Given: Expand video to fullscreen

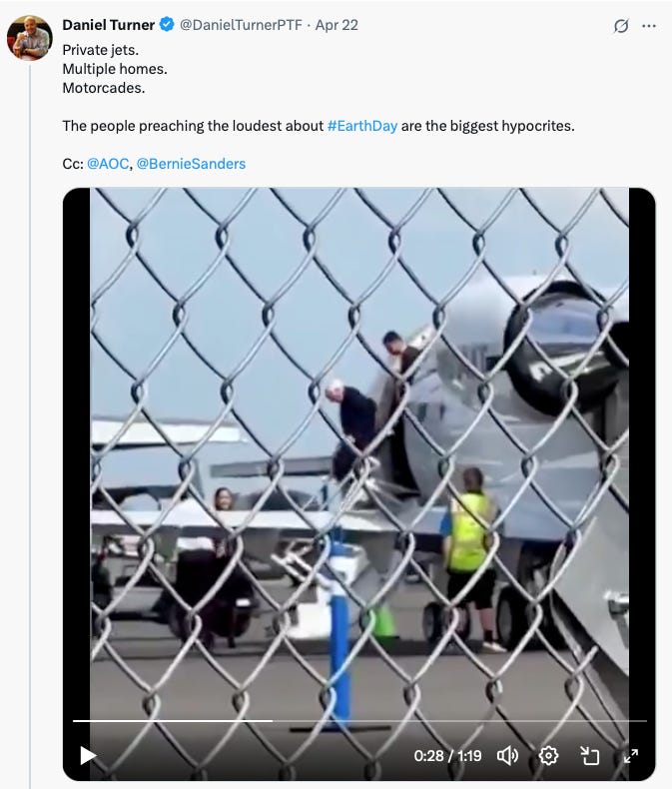Looking at the screenshot, I should point(631,755).
